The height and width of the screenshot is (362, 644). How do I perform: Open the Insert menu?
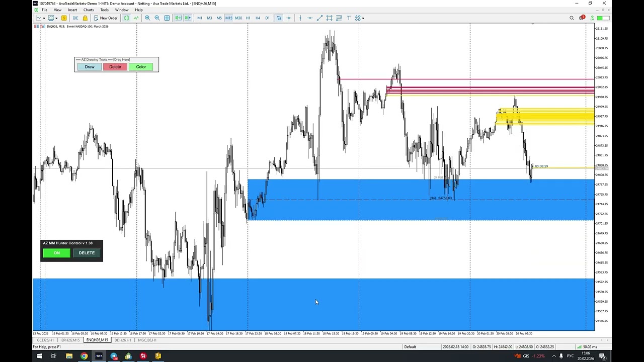[x=72, y=10]
